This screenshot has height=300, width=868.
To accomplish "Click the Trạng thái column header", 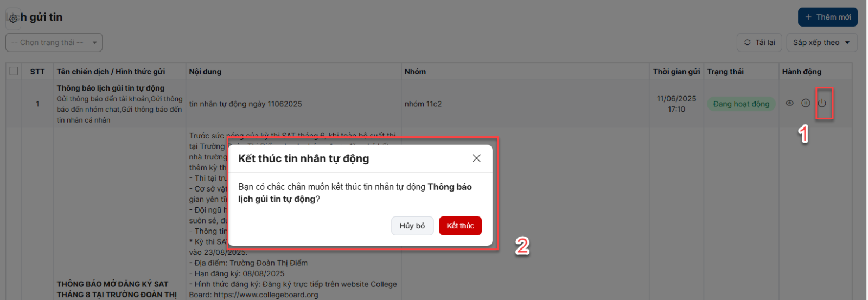I will (x=725, y=72).
